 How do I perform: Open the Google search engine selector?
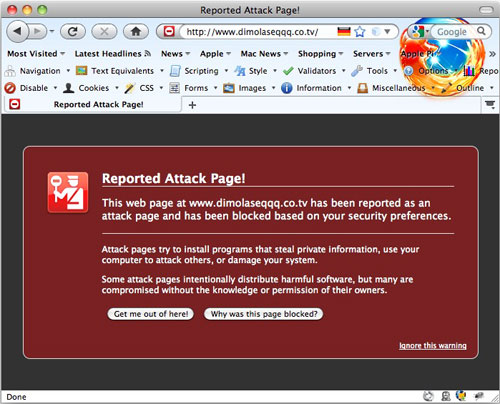420,32
